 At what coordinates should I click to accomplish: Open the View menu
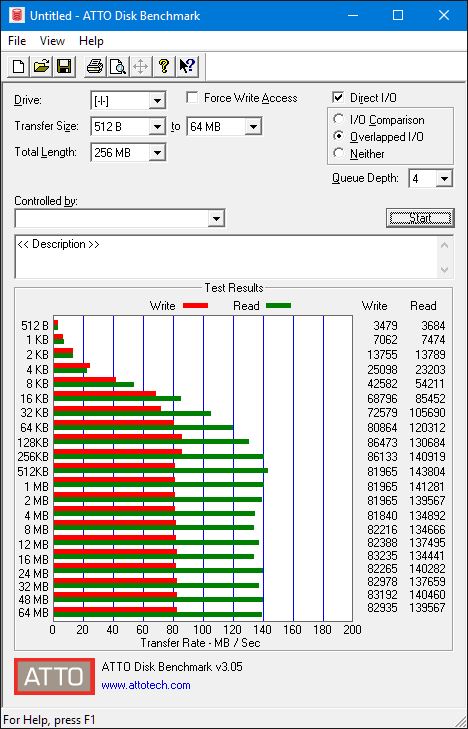[x=52, y=41]
